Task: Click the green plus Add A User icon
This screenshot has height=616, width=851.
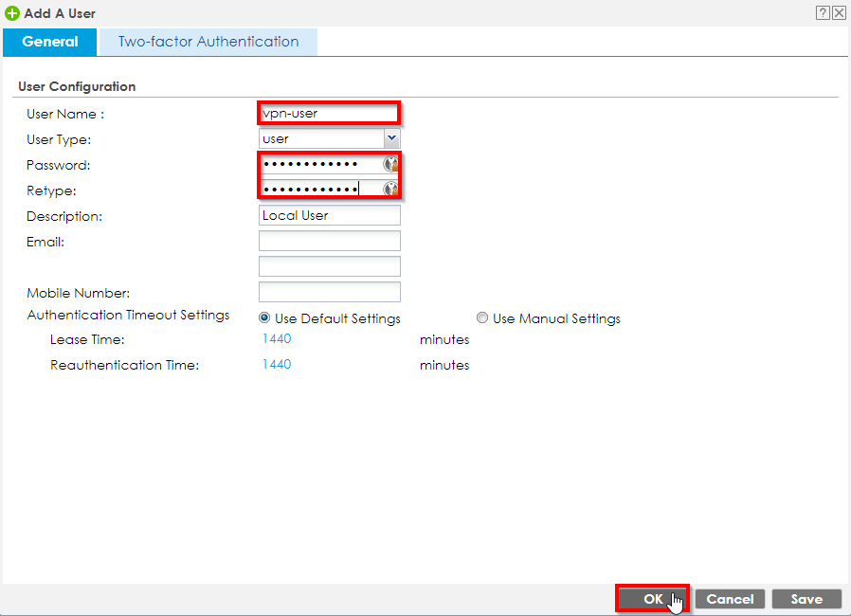Action: point(12,14)
